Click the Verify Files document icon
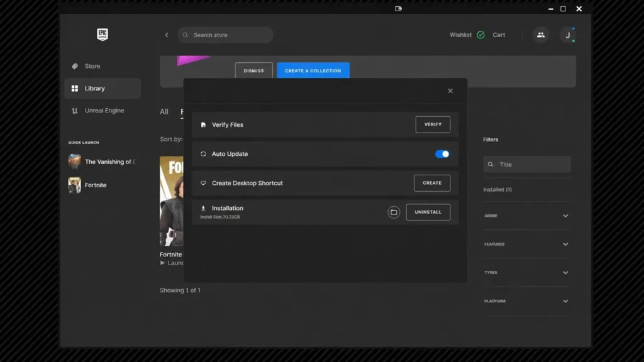 click(x=203, y=125)
